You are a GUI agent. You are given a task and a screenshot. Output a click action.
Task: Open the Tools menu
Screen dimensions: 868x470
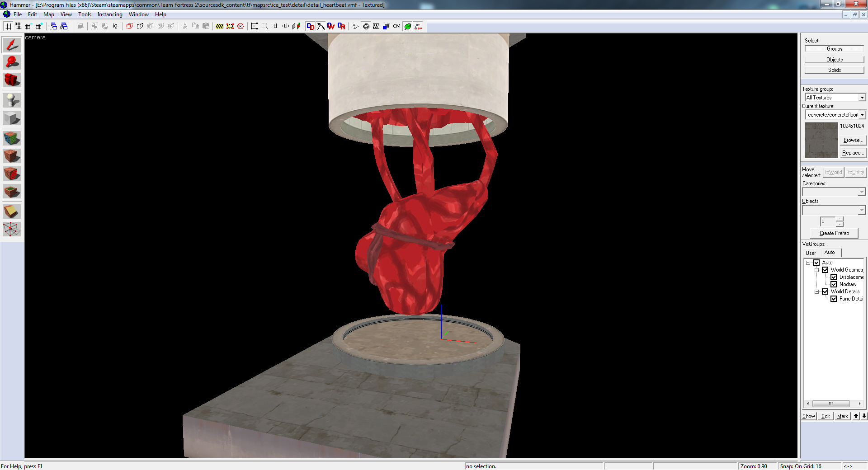(x=85, y=14)
